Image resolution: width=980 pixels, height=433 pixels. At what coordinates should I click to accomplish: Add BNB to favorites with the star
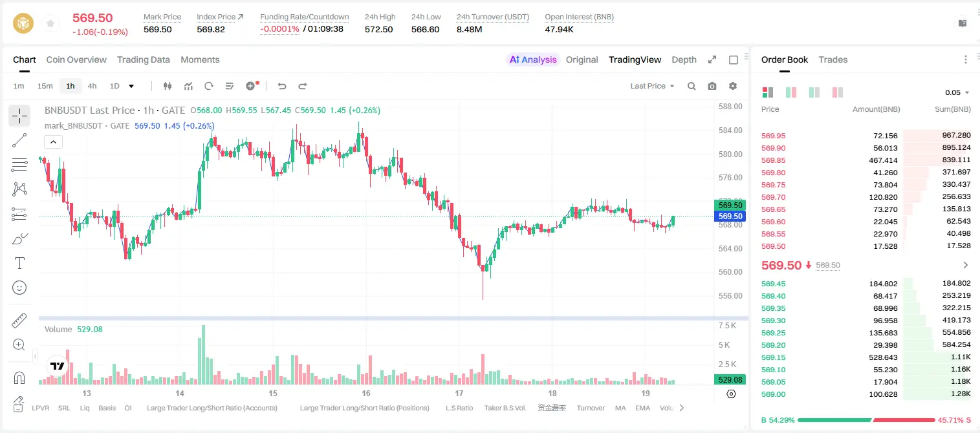50,24
